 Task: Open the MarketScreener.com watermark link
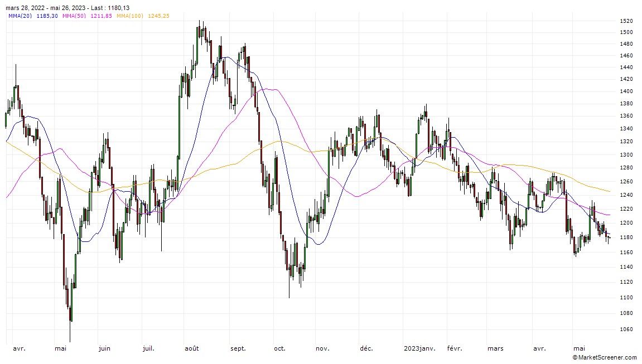(x=604, y=357)
